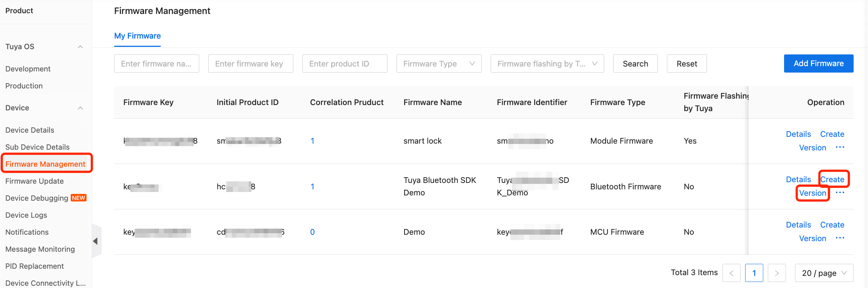Image resolution: width=868 pixels, height=288 pixels.
Task: Open Firmware Update from the sidebar
Action: (x=34, y=181)
